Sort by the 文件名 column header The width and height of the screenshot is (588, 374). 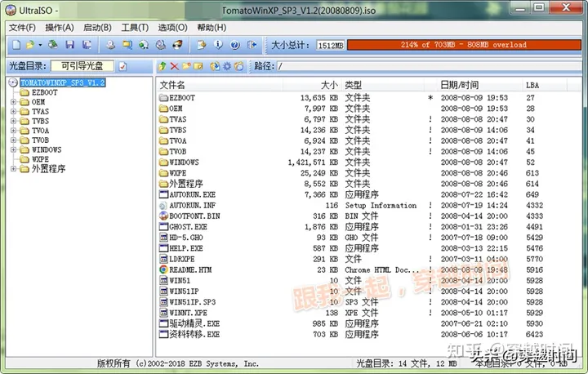coord(220,85)
